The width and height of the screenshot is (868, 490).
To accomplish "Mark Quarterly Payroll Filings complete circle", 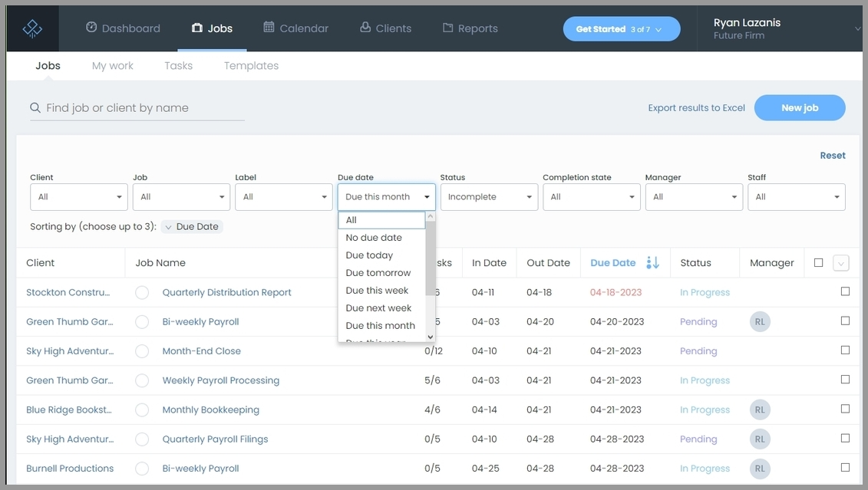I will click(142, 439).
